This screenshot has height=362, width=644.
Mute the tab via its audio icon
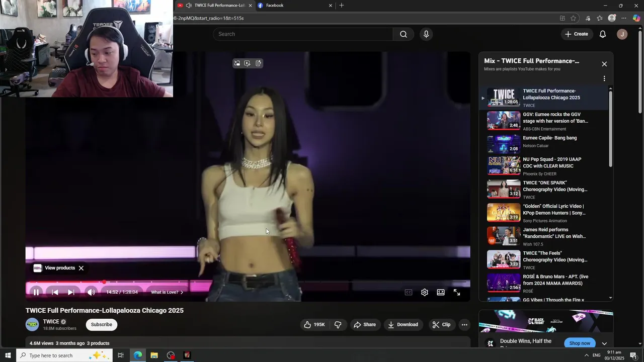click(x=189, y=6)
